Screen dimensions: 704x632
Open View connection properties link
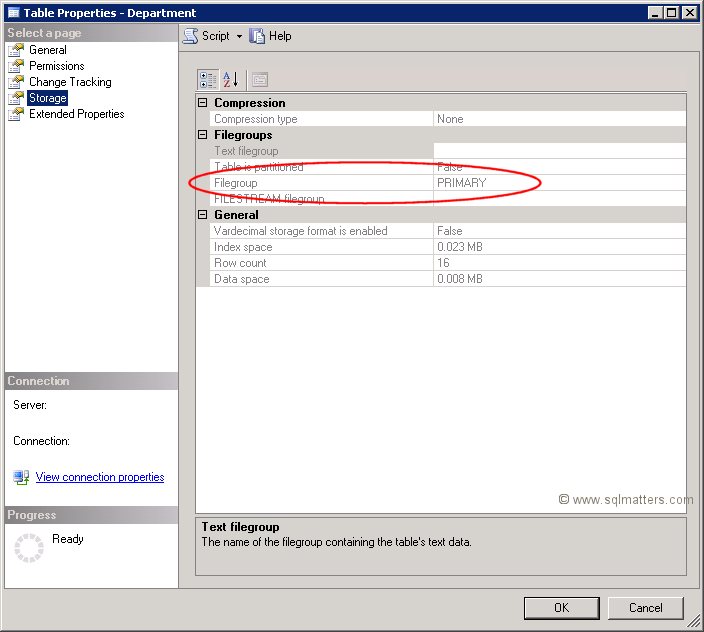99,477
